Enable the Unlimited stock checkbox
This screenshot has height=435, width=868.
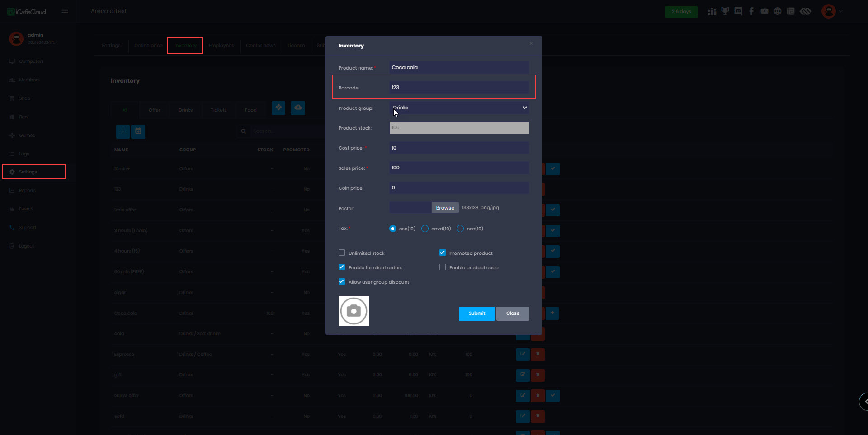pos(342,253)
